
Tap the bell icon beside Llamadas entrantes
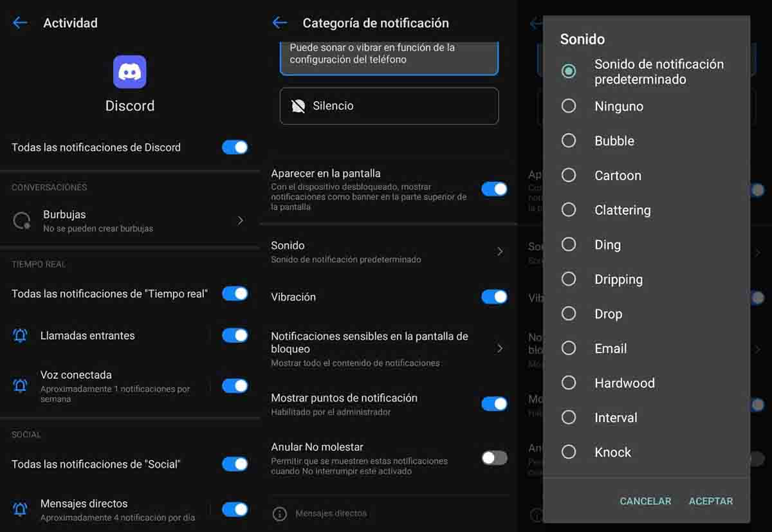click(x=21, y=336)
